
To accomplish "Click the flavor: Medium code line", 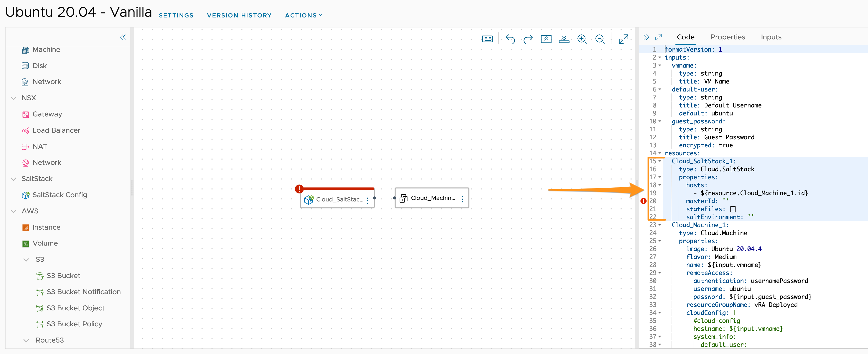I will 711,257.
